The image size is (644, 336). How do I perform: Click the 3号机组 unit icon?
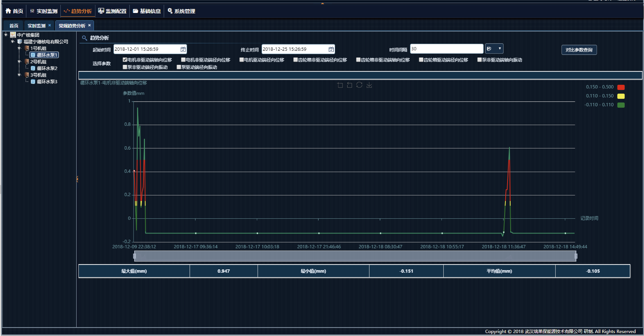27,75
